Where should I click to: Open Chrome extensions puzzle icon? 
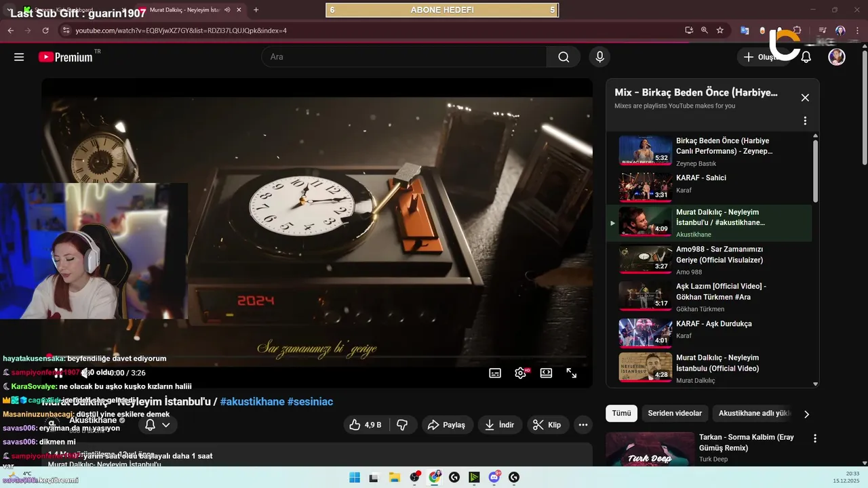[x=797, y=30]
